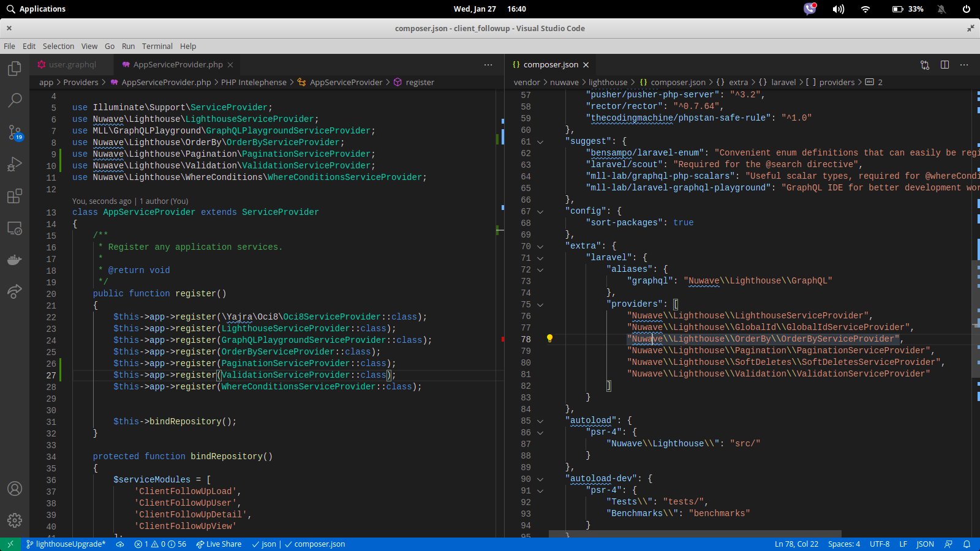
Task: Close the composer.json tab
Action: pos(586,65)
